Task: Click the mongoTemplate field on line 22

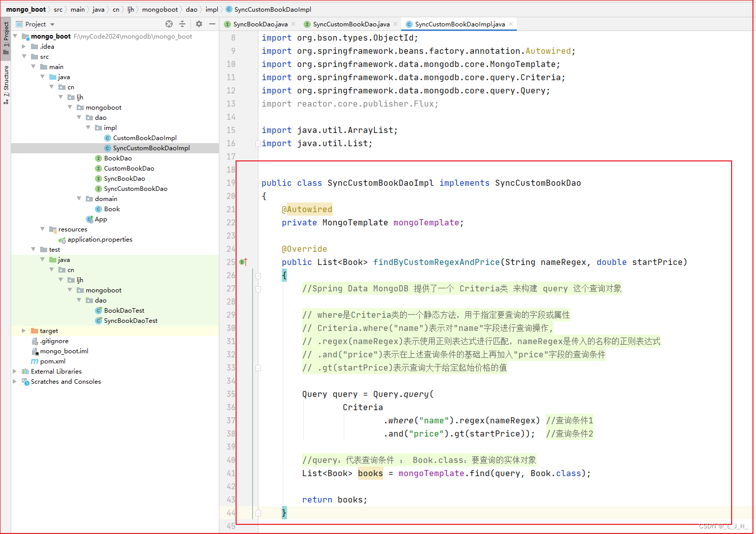Action: point(426,222)
